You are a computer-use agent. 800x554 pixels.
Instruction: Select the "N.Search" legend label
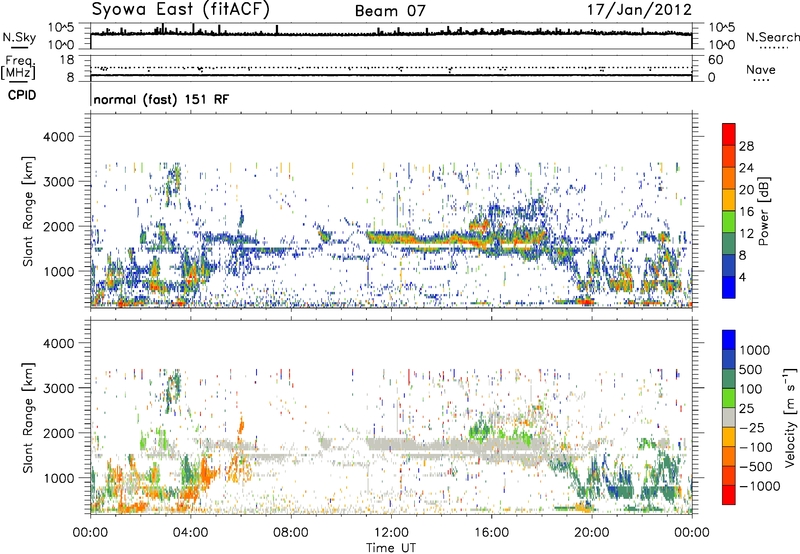pos(772,37)
